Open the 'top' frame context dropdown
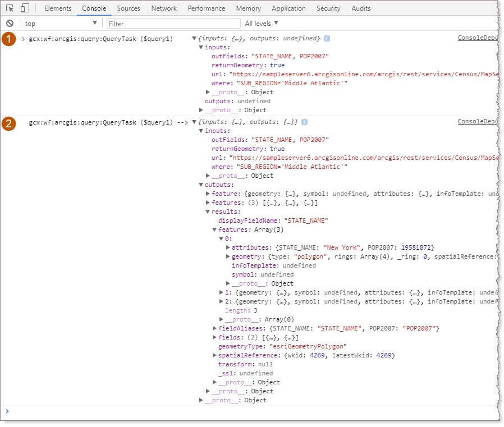Screen dimensions: 504x427 point(59,23)
